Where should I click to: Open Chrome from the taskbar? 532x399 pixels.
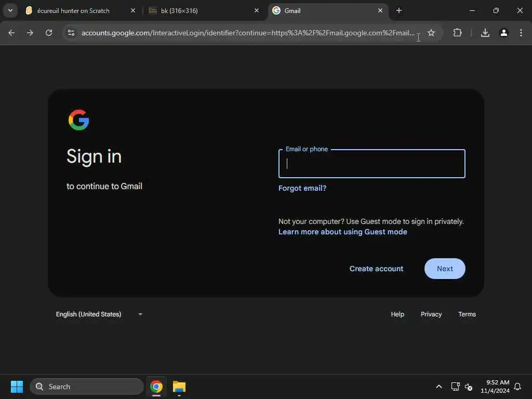[156, 387]
